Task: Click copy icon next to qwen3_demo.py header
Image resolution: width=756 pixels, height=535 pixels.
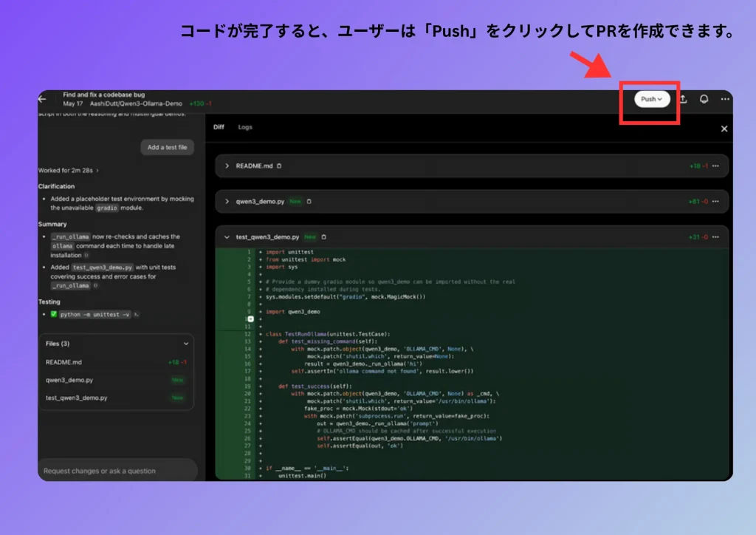Action: pyautogui.click(x=309, y=202)
